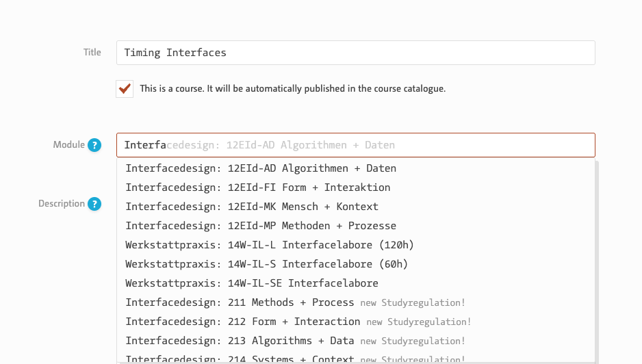
Task: Choose 14W-IL-S Interfacelabore (60h) option
Action: coord(355,264)
